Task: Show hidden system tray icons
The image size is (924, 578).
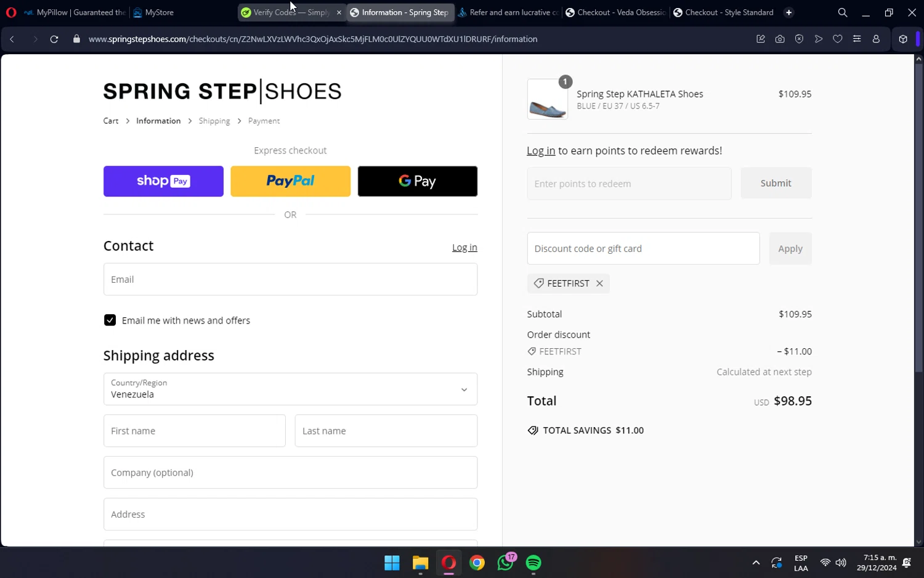Action: [756, 563]
